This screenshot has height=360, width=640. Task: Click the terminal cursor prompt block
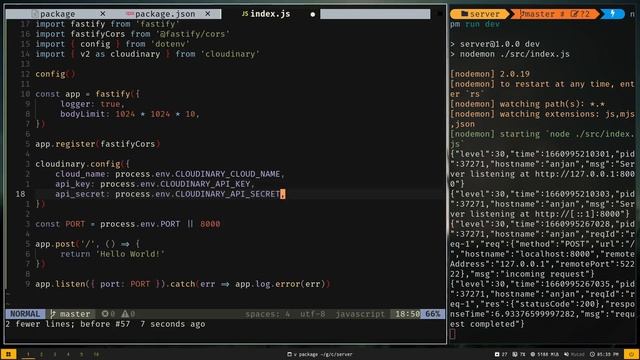(x=453, y=334)
